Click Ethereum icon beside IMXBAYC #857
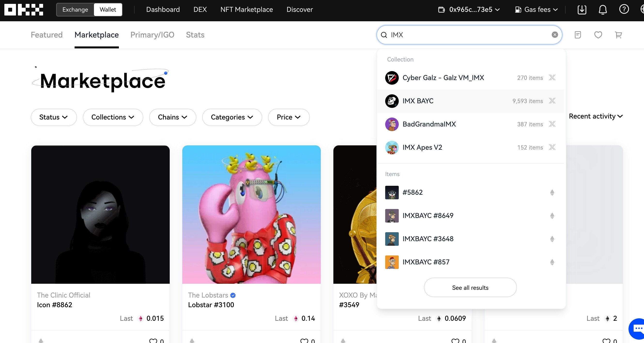Image resolution: width=644 pixels, height=343 pixels. [552, 262]
